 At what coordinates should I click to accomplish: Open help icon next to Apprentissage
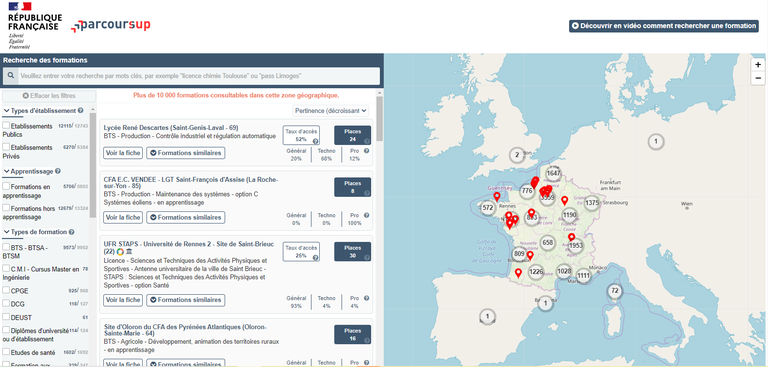(x=58, y=171)
